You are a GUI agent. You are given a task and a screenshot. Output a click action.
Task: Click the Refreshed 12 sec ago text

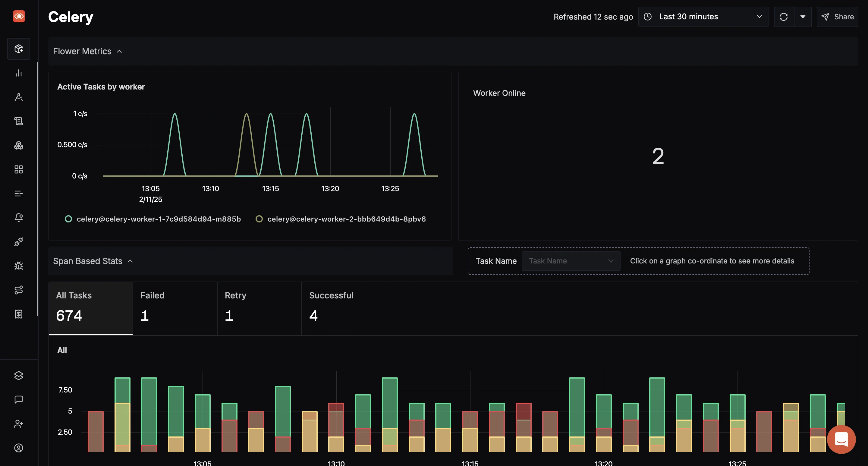593,17
